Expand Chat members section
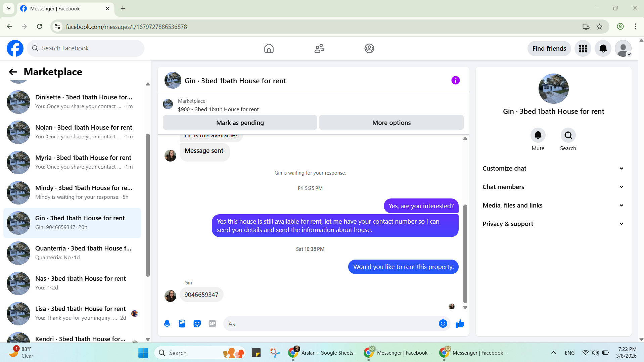The height and width of the screenshot is (362, 644). [x=553, y=187]
